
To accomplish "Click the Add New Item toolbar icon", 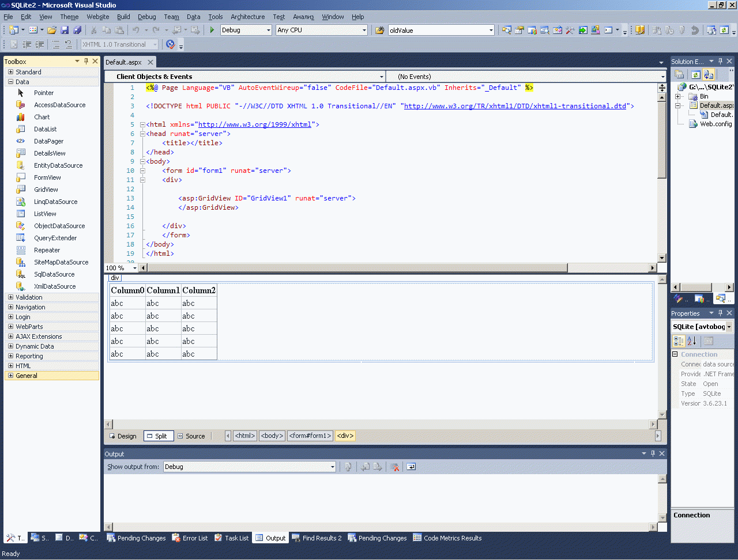I will point(33,30).
